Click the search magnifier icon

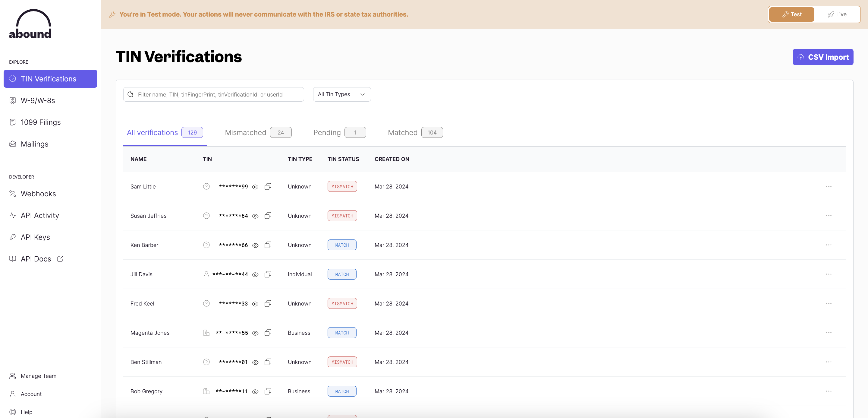pyautogui.click(x=131, y=94)
